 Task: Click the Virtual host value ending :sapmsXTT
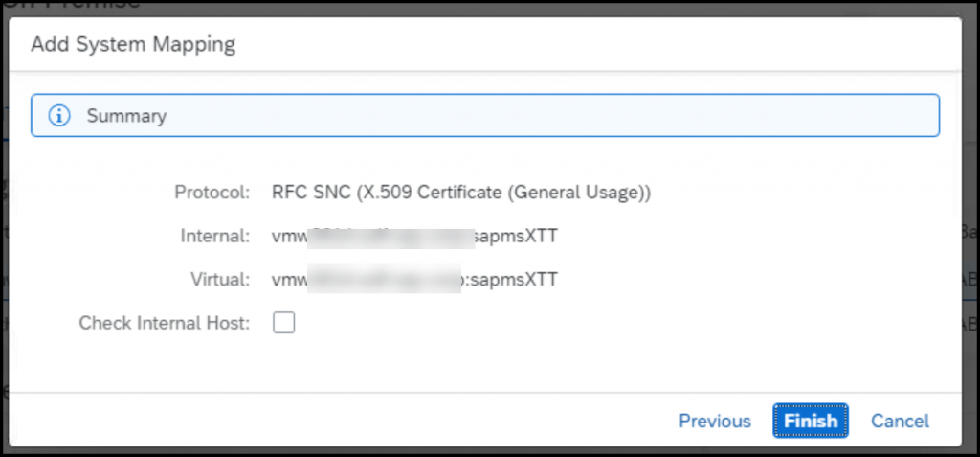tap(415, 279)
